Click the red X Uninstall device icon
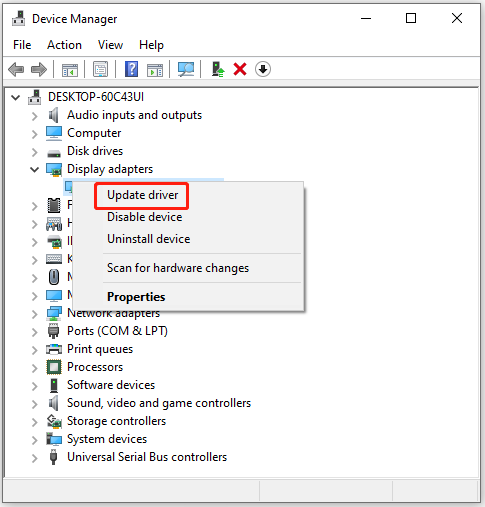Image resolution: width=485 pixels, height=507 pixels. [x=240, y=69]
